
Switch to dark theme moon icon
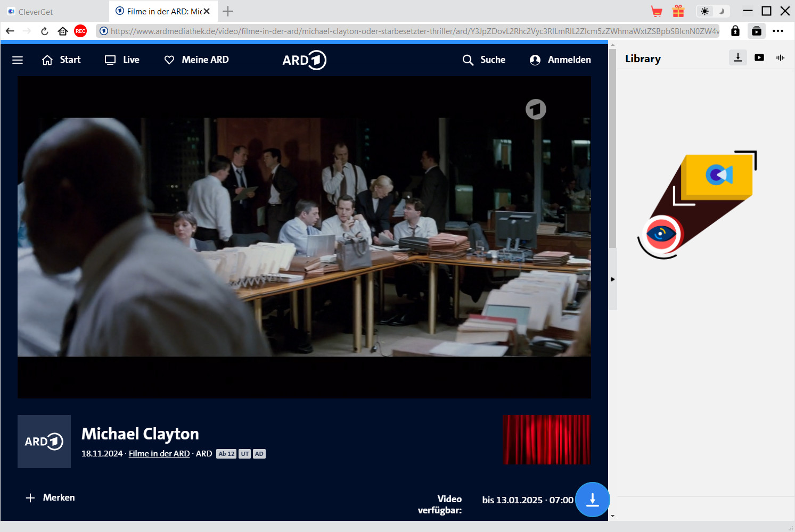tap(722, 11)
